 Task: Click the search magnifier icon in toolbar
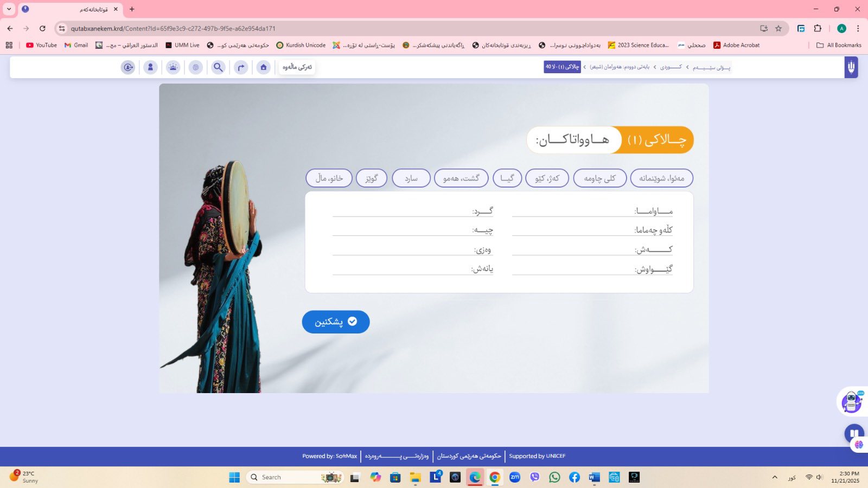[218, 67]
